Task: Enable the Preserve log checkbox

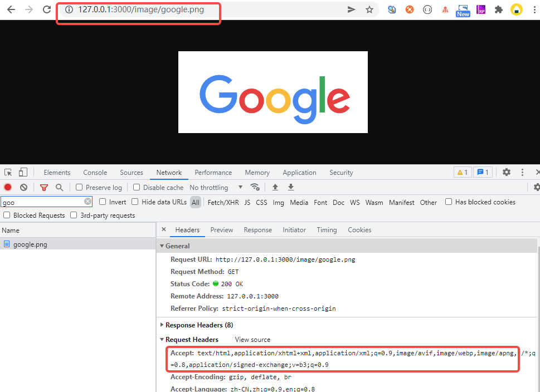Action: [x=79, y=187]
